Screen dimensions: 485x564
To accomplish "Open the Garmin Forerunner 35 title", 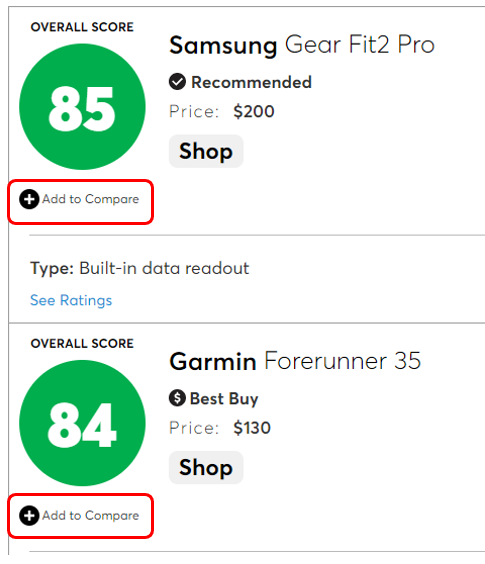I will coord(295,361).
